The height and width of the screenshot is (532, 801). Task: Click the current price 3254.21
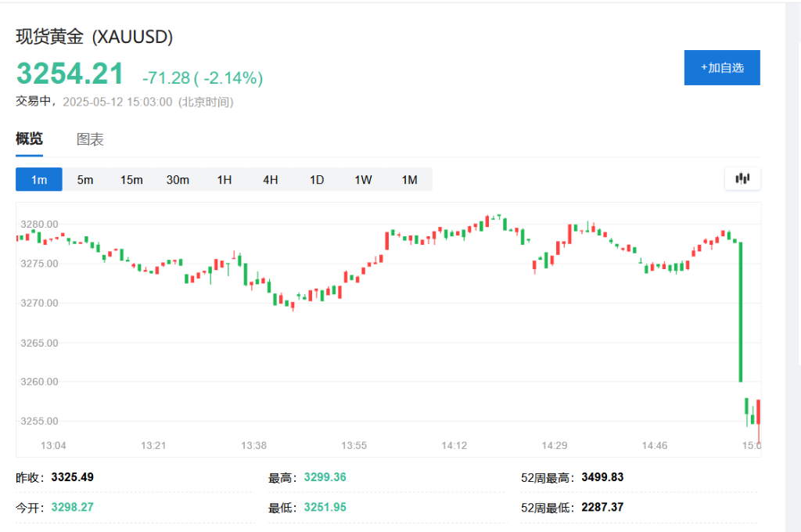pos(70,74)
